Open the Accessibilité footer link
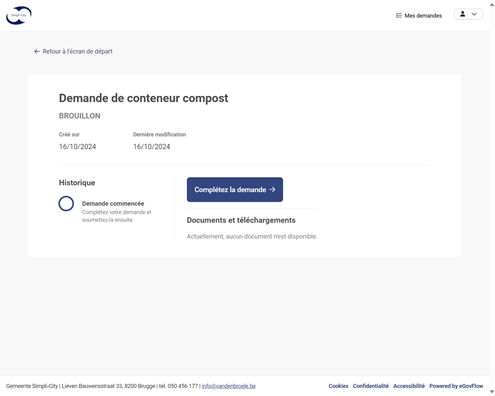The image size is (495, 396). [x=409, y=386]
